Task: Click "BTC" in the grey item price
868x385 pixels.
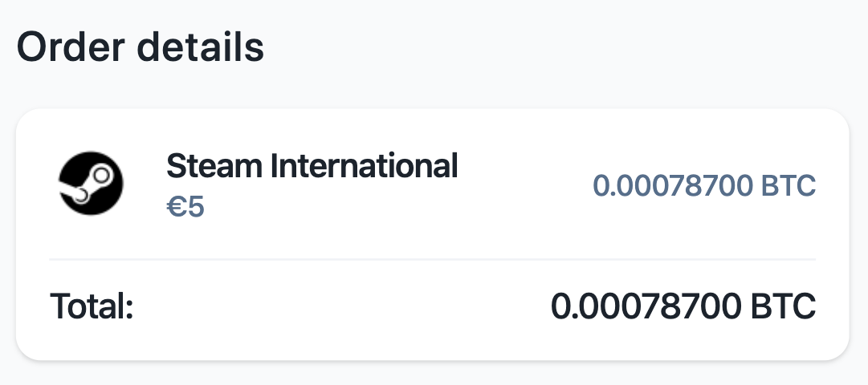Action: [x=789, y=186]
